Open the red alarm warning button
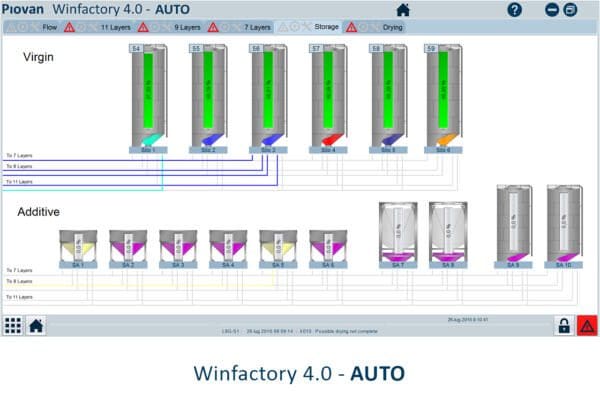 tap(587, 326)
